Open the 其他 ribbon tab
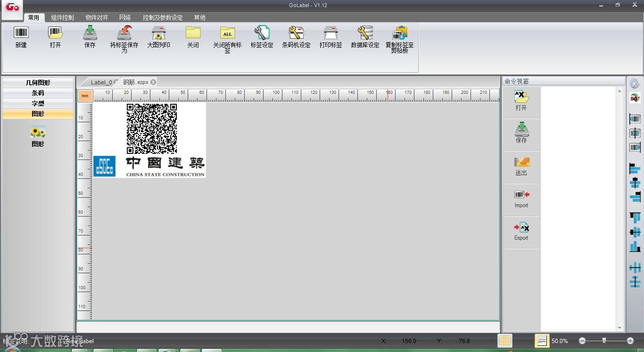Viewport: 644px width, 352px height. (199, 17)
